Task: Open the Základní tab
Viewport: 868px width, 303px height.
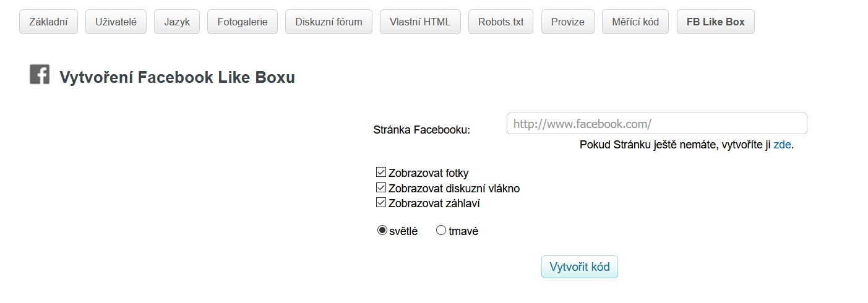Action: pyautogui.click(x=48, y=22)
